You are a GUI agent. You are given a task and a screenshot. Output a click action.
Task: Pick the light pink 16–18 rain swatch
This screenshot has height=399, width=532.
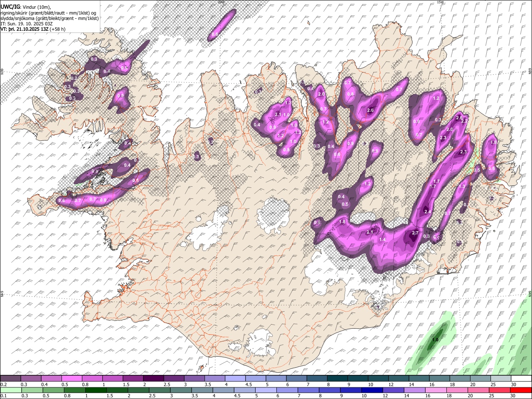[436, 390]
